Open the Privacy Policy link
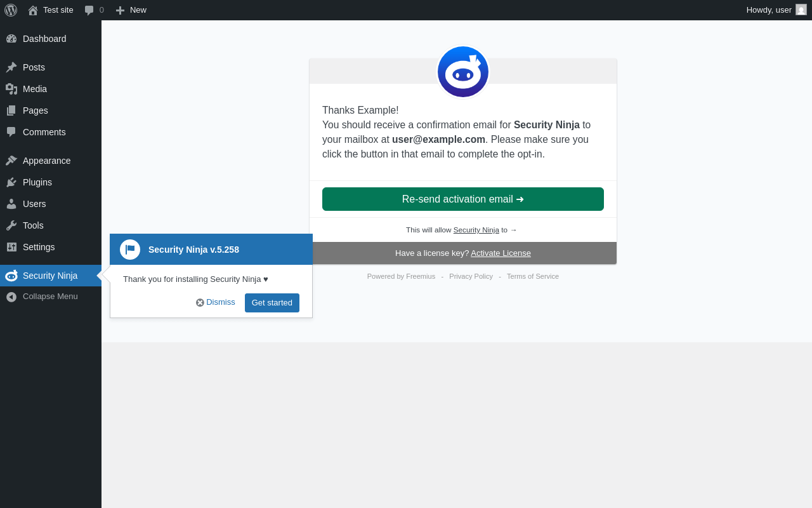 [x=471, y=276]
